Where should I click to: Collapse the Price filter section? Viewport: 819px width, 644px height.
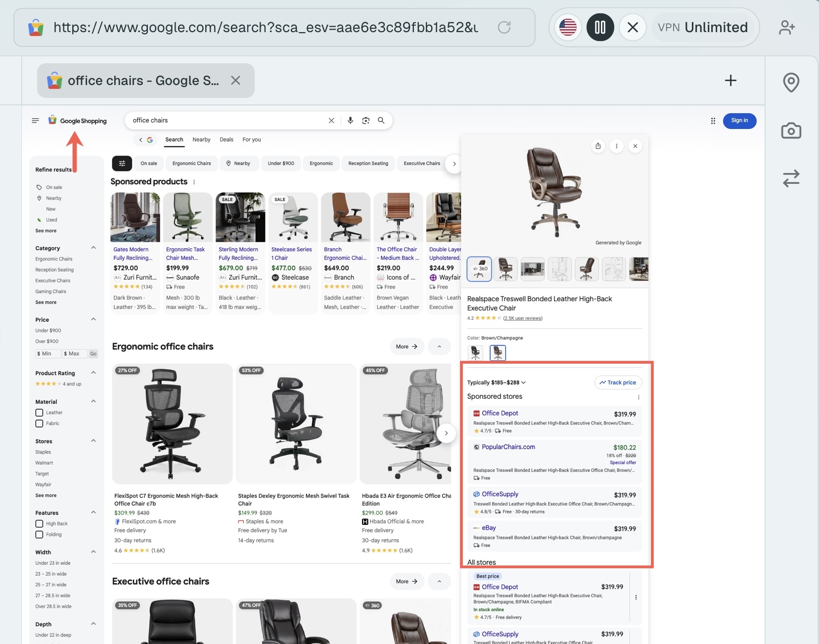click(x=93, y=319)
